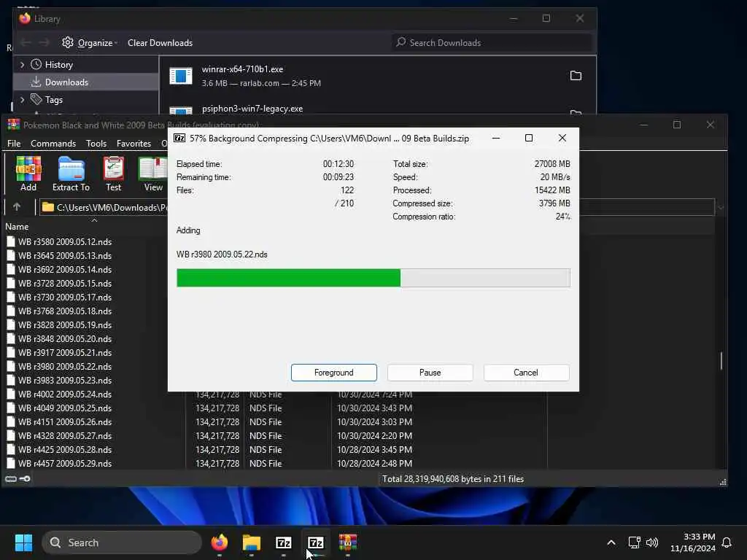Click the WinRAR Add toolbar icon
The height and width of the screenshot is (560, 747).
(28, 174)
